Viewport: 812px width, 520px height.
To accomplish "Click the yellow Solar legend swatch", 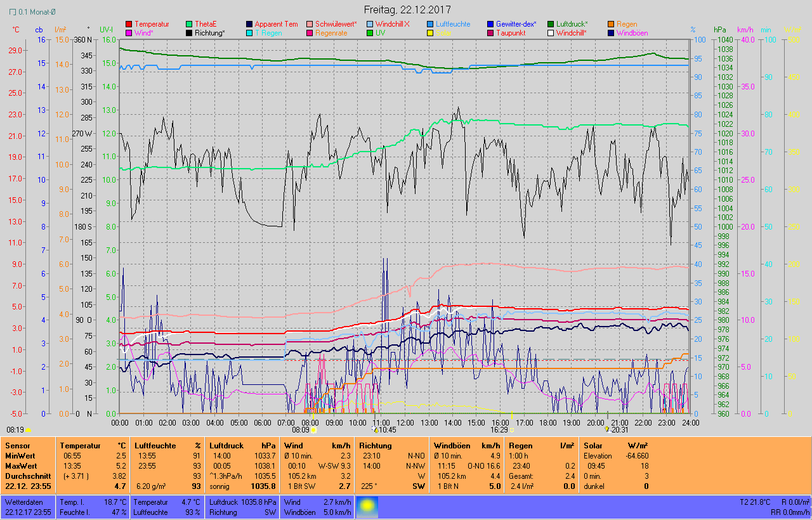I will (x=430, y=33).
